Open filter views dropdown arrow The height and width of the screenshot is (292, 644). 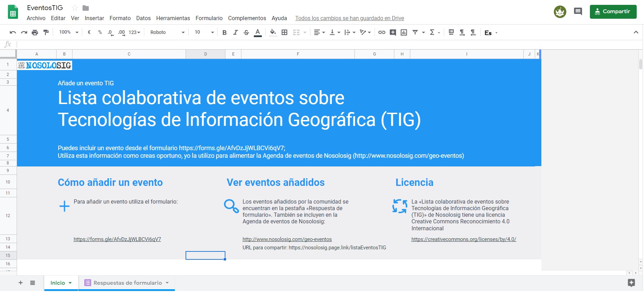pyautogui.click(x=423, y=32)
